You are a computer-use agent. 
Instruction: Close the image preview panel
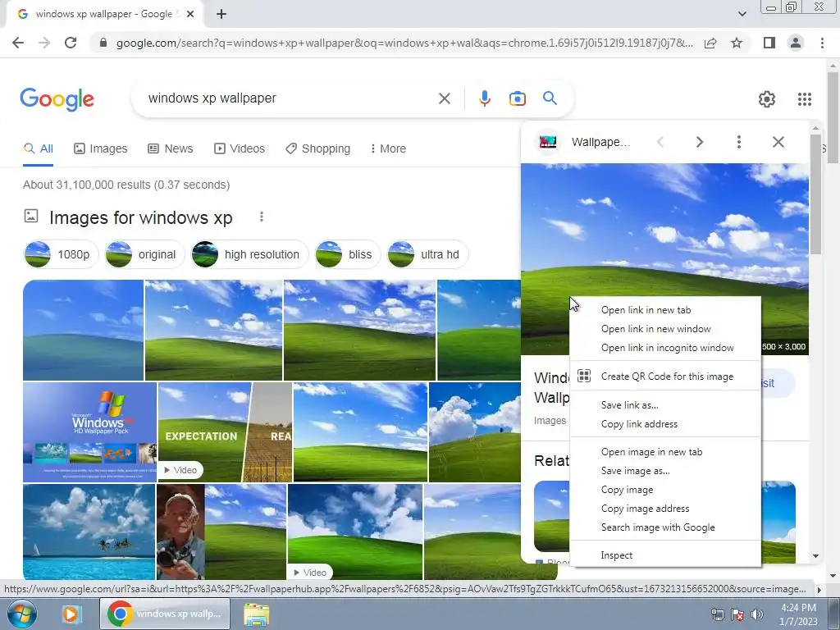[x=778, y=142]
